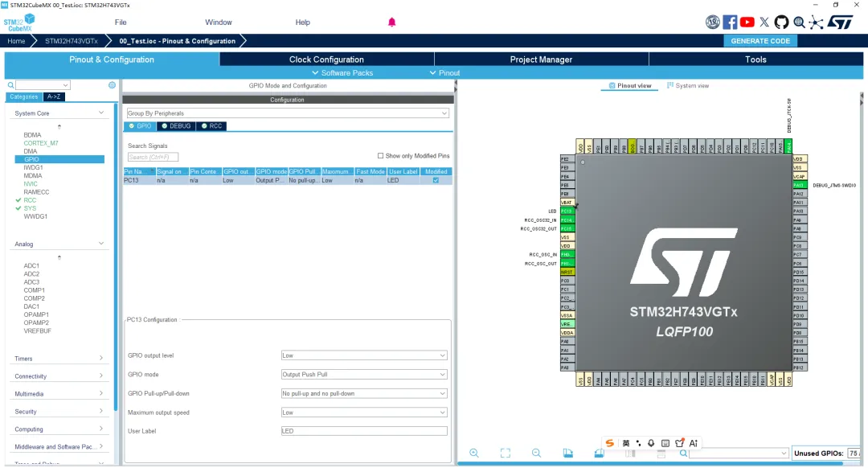This screenshot has width=868, height=468.
Task: Open the input method soft keyboard icon
Action: click(x=665, y=443)
